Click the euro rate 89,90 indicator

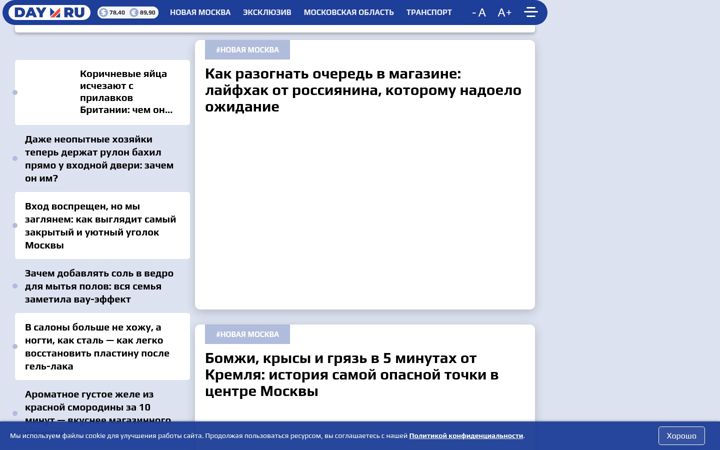[143, 12]
